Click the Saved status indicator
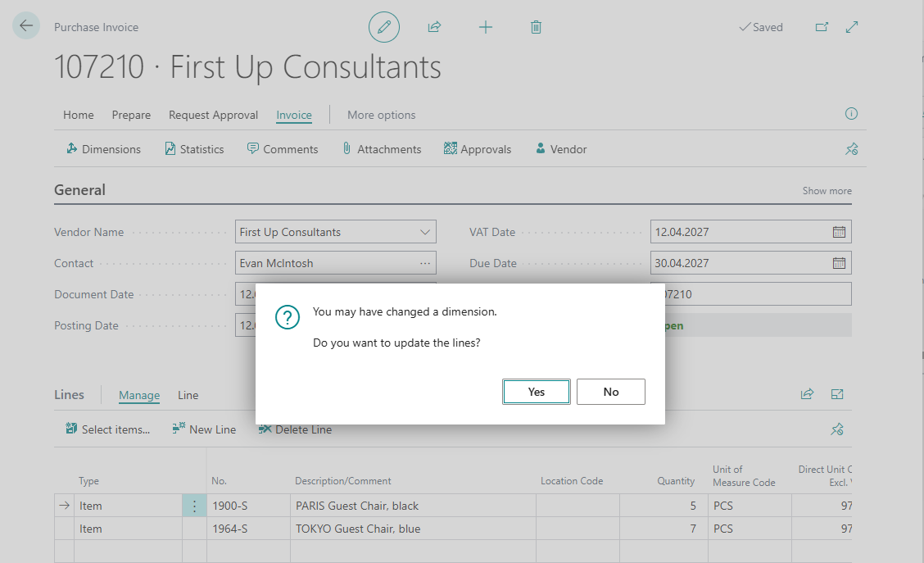 (761, 27)
